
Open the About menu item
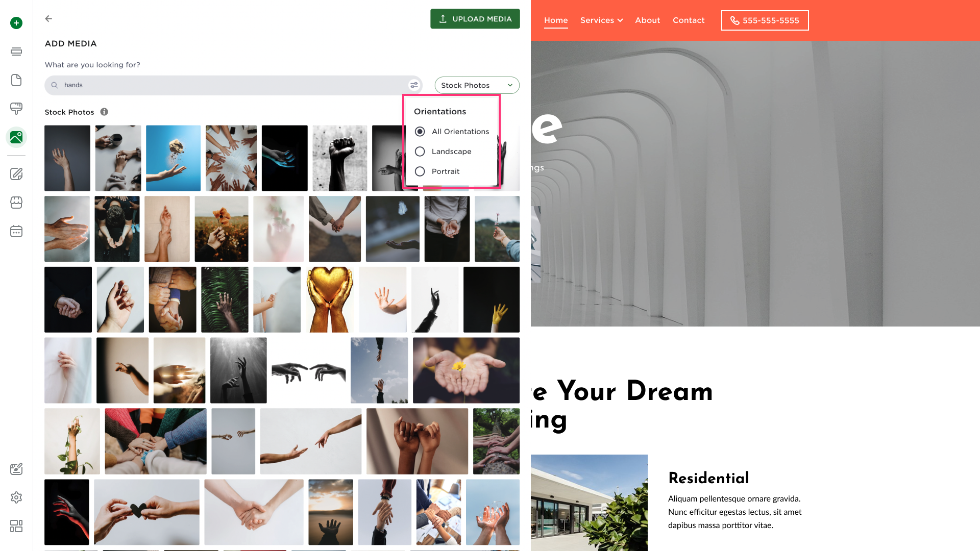click(x=647, y=20)
